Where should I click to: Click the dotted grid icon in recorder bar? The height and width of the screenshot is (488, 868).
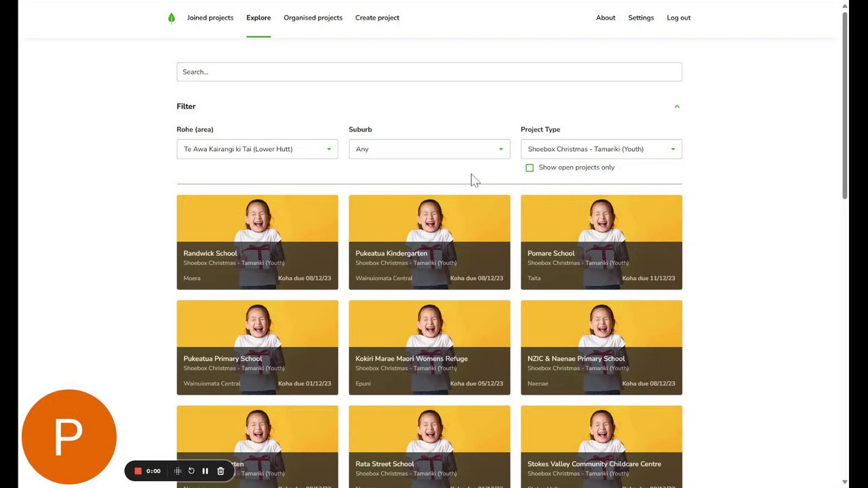click(178, 471)
